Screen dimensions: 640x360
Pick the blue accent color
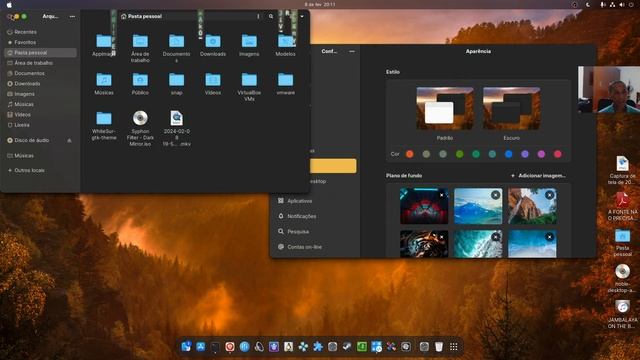[509, 154]
